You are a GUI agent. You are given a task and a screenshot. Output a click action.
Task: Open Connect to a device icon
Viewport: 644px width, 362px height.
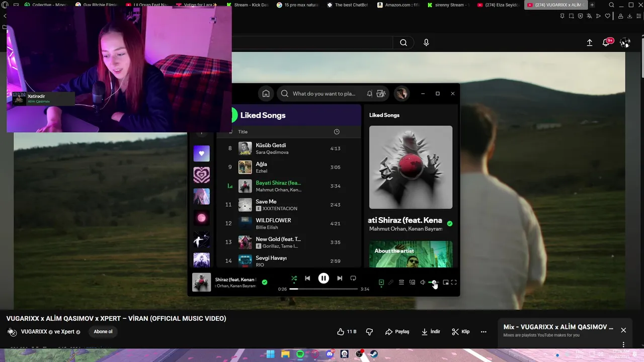(x=412, y=283)
